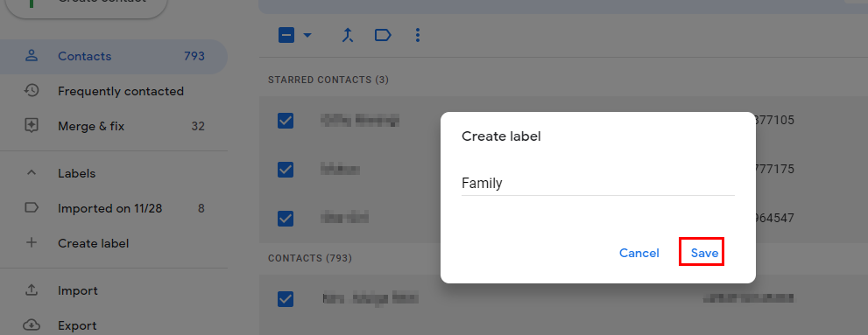Collapse the Labels section chevron
Viewport: 868px width, 335px height.
[x=32, y=173]
